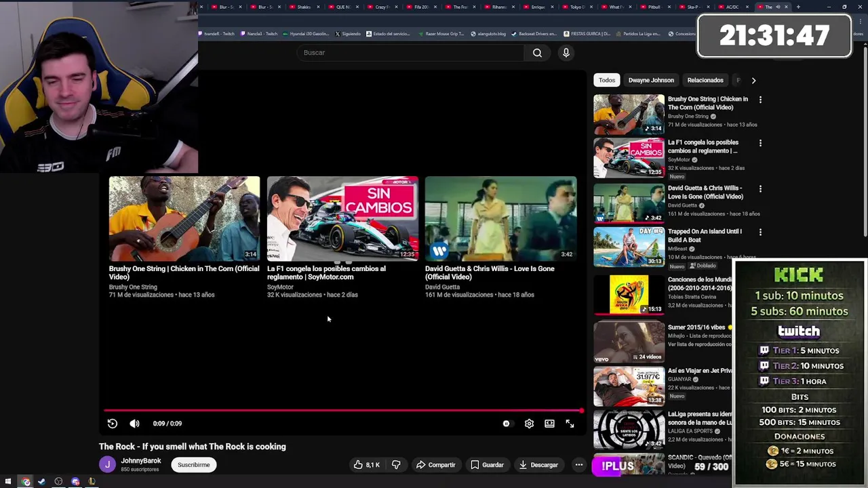The height and width of the screenshot is (488, 868).
Task: Open the JohnnyBarok channel avatar
Action: 107,464
